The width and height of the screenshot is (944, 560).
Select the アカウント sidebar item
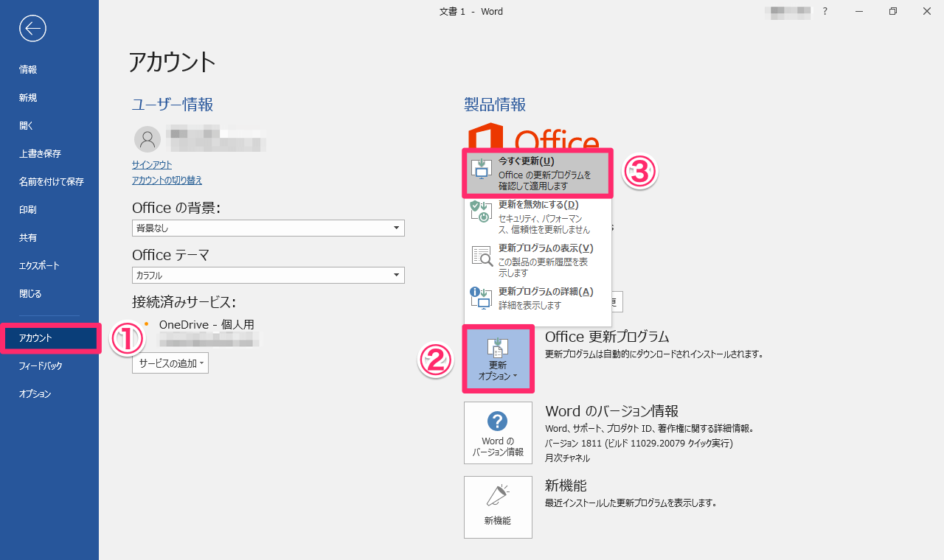click(49, 338)
